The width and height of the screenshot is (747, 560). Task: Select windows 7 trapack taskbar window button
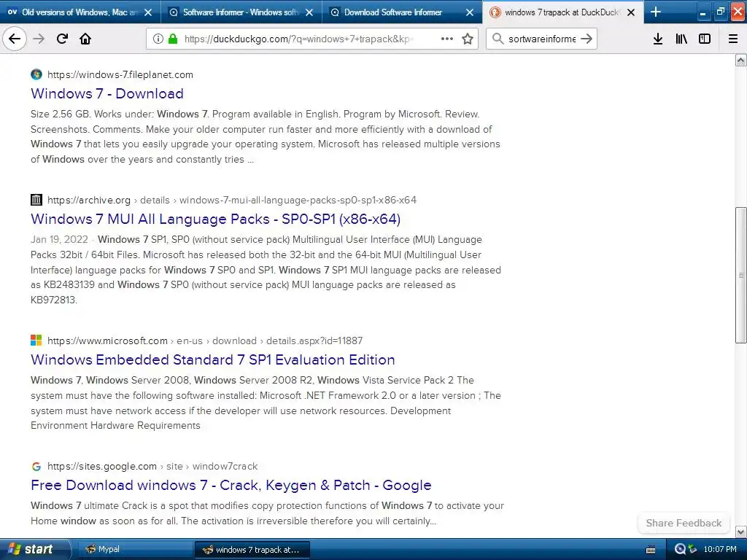252,550
